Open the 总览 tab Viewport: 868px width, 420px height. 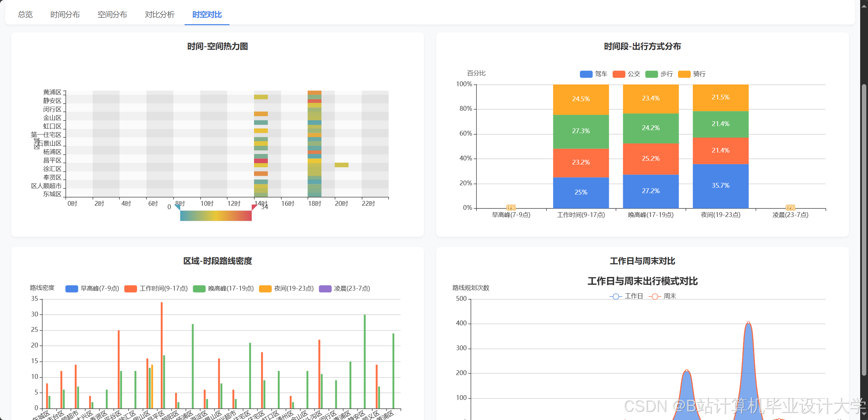(x=25, y=15)
